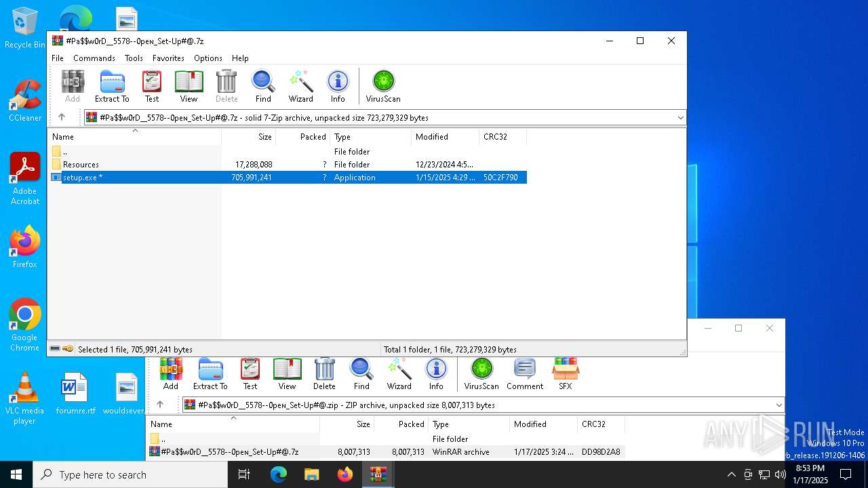Viewport: 868px width, 488px height.
Task: Click Test in the front 7z window
Action: click(x=152, y=86)
